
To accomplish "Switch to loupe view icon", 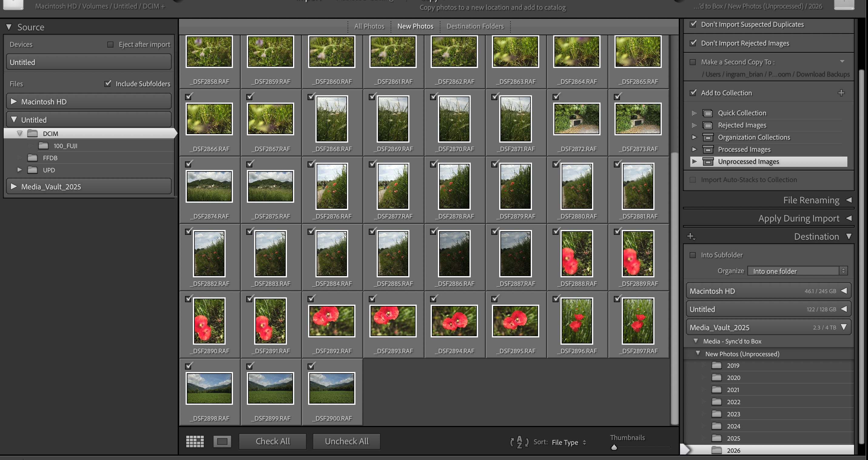I will 222,441.
